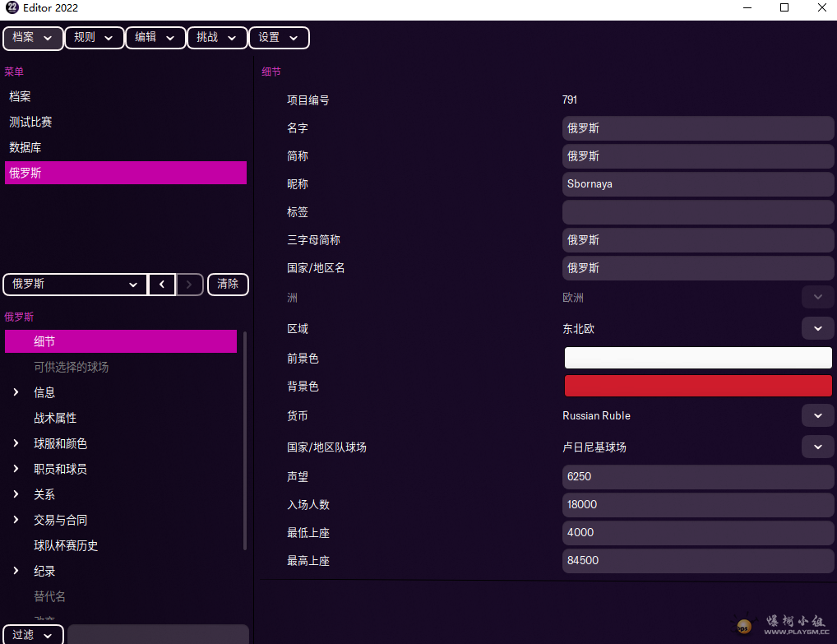Image resolution: width=837 pixels, height=644 pixels.
Task: Expand the 纪录 tree node
Action: click(x=16, y=572)
